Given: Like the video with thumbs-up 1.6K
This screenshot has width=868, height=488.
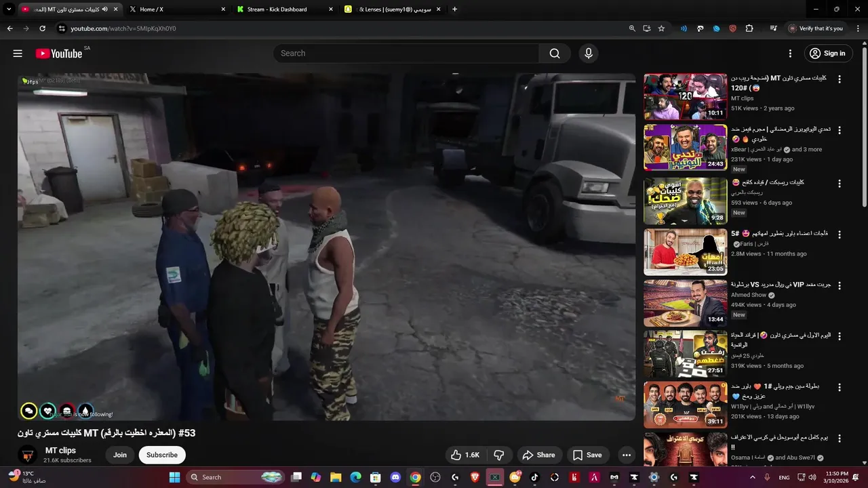Looking at the screenshot, I should (466, 455).
